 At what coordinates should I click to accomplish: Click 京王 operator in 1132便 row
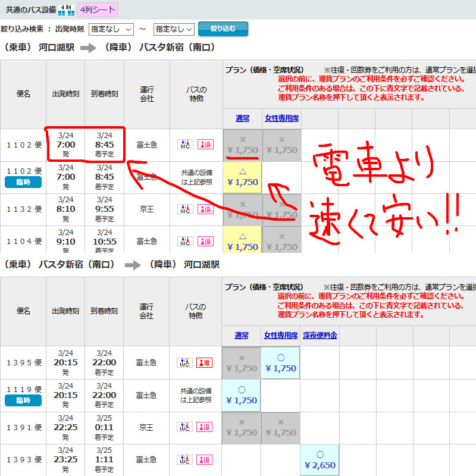coord(147,209)
